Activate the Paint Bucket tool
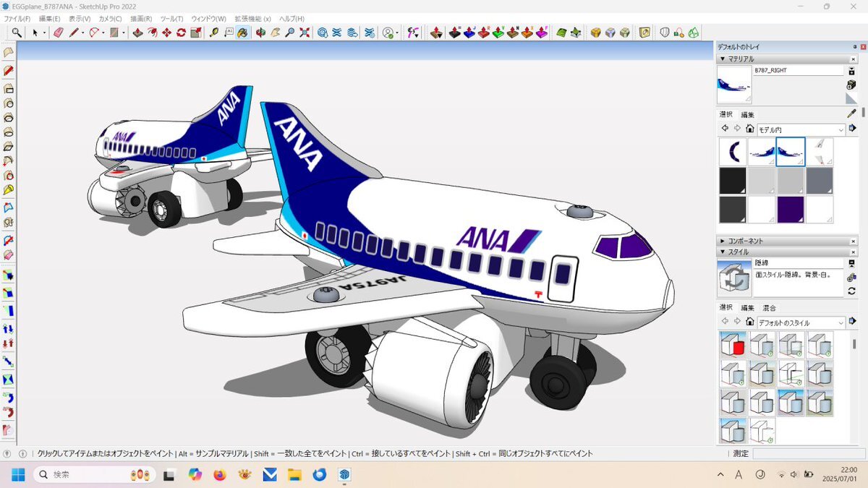Image resolution: width=868 pixels, height=488 pixels. (243, 33)
